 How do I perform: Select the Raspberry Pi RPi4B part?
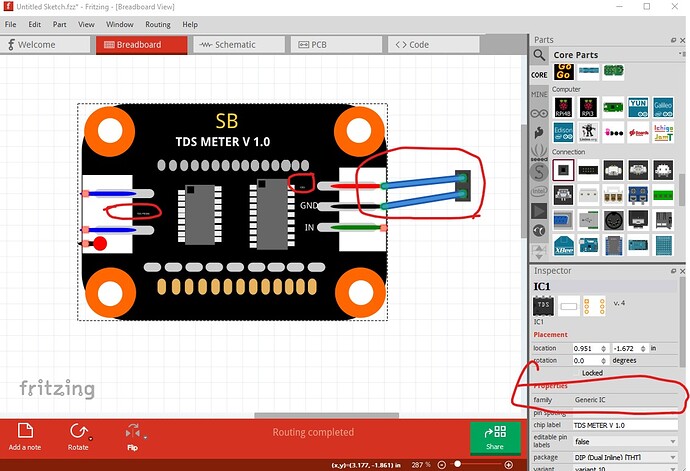[563, 107]
